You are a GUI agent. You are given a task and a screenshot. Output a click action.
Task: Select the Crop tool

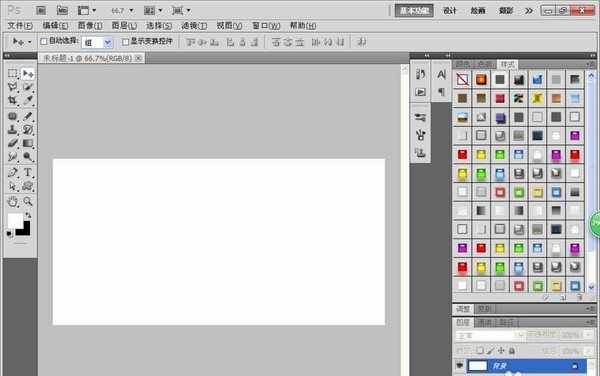(x=13, y=100)
